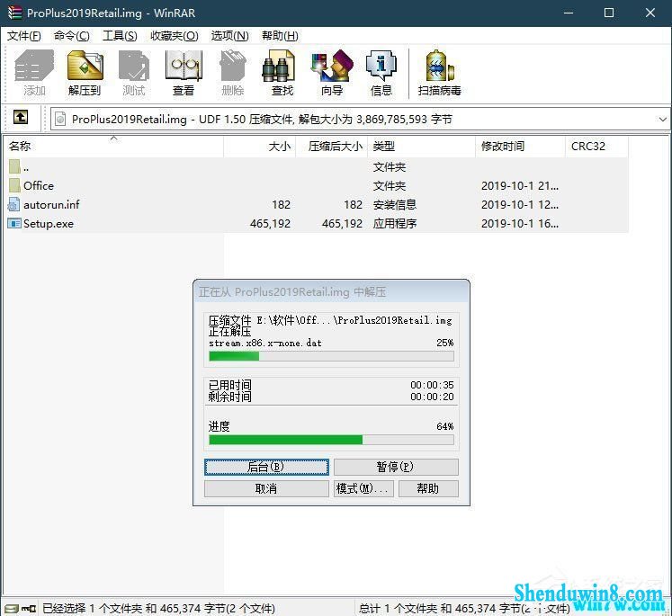Click the Mode (模式) button
Viewport: 672px width, 616px height.
pyautogui.click(x=363, y=489)
